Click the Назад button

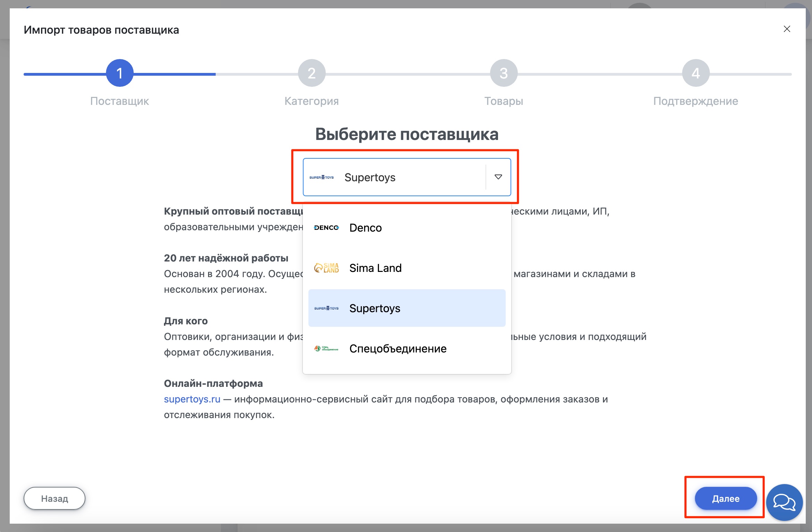click(55, 498)
